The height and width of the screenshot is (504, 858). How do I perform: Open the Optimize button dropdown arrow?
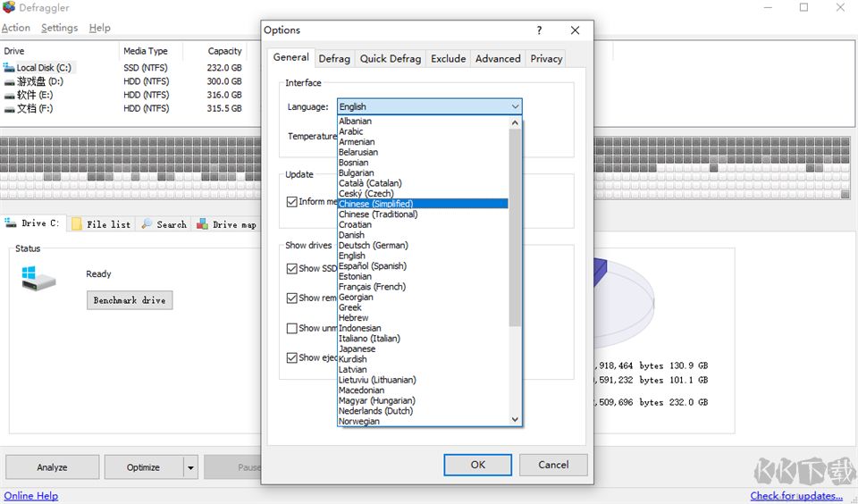189,467
